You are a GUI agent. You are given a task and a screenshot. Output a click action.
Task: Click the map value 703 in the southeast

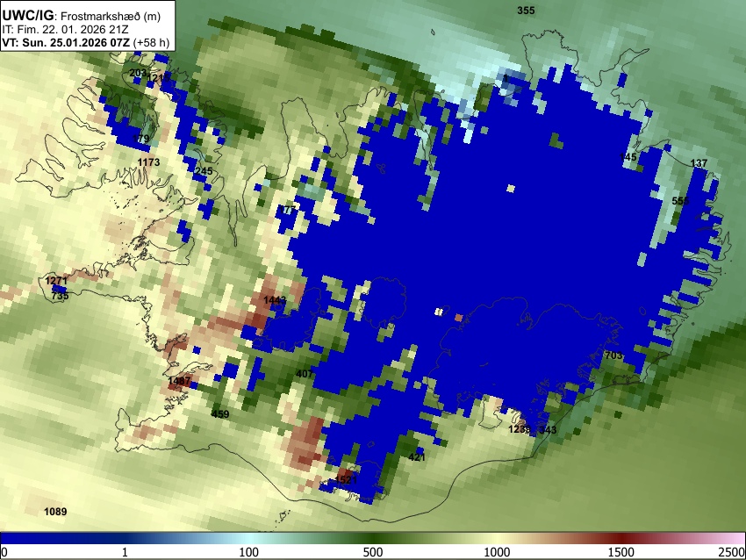point(613,355)
